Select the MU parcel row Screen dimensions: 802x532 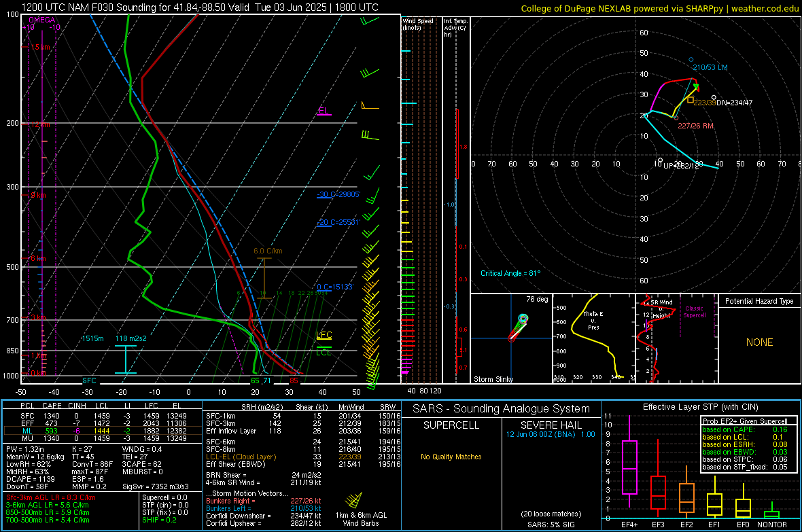[103, 438]
